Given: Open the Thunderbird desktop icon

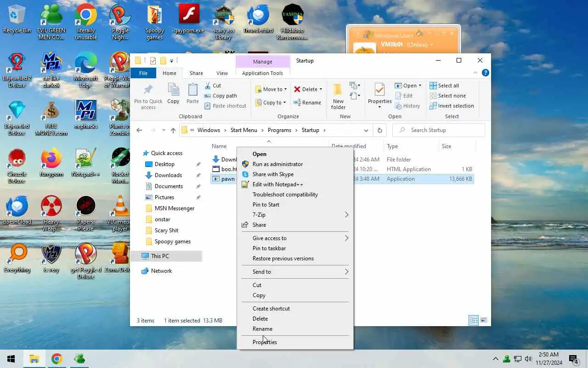Looking at the screenshot, I should (258, 19).
